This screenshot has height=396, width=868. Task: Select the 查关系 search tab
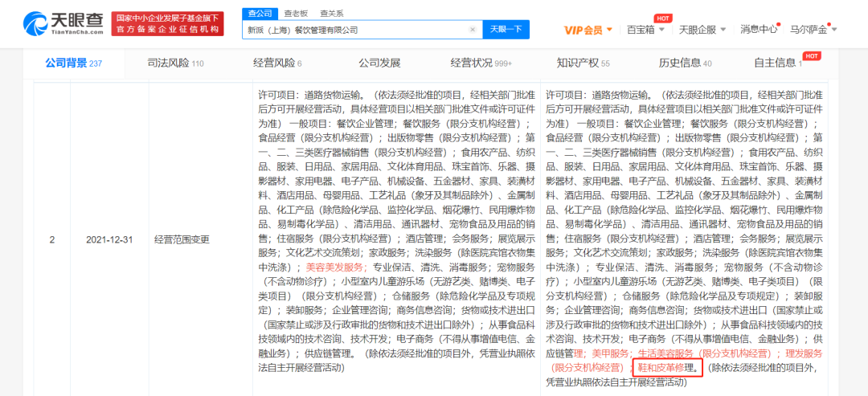tap(331, 14)
